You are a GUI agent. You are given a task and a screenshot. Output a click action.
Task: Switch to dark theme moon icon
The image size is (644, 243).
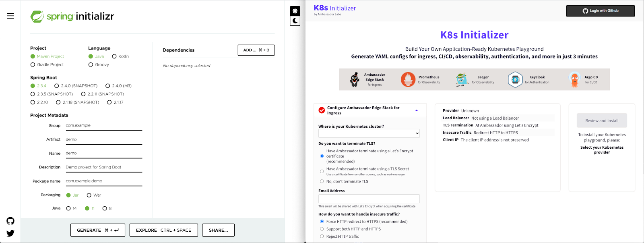295,21
